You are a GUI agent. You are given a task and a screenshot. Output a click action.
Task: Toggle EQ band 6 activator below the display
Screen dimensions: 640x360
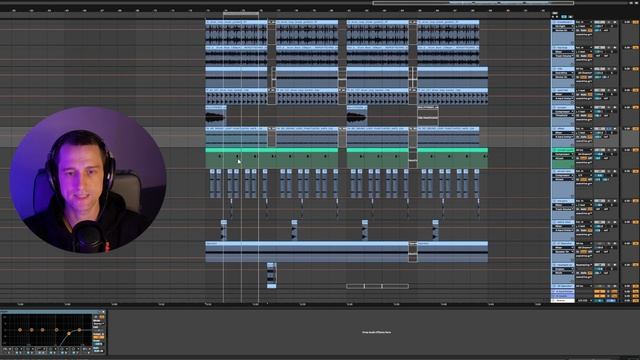[62, 353]
